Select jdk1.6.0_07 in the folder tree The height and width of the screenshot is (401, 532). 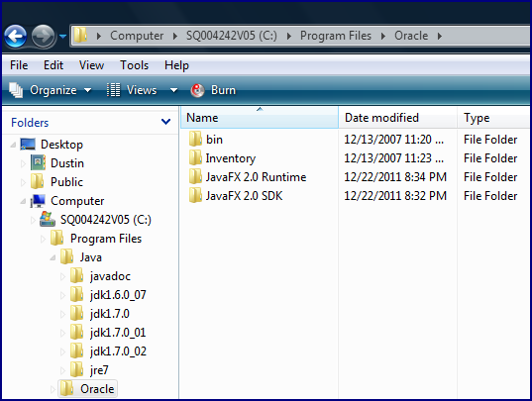click(x=118, y=295)
